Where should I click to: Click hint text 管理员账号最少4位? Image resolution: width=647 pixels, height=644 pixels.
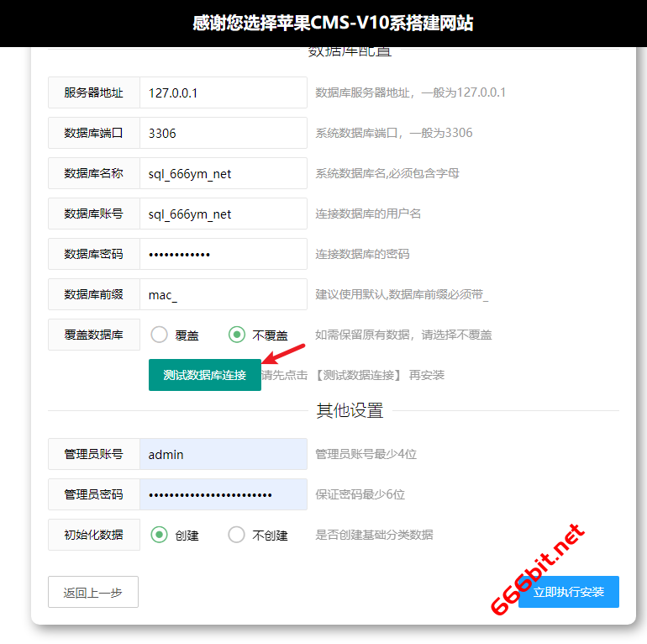[366, 454]
